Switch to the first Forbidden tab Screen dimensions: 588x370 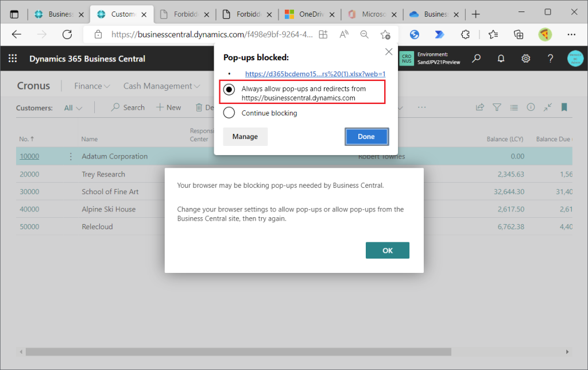pyautogui.click(x=184, y=14)
